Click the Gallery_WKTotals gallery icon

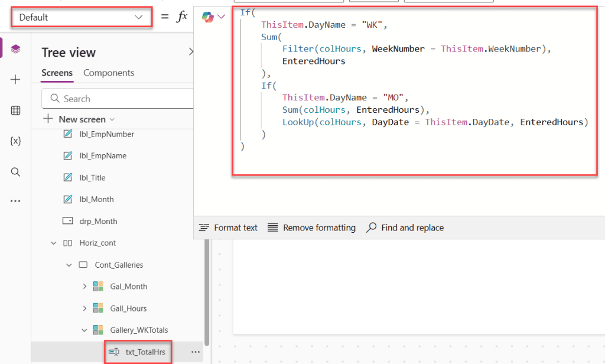(x=98, y=330)
